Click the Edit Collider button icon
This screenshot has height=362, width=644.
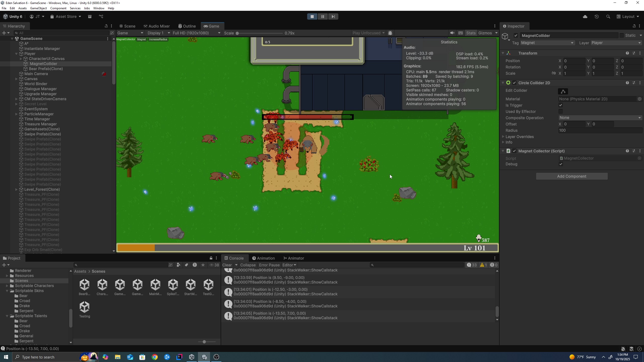(563, 92)
